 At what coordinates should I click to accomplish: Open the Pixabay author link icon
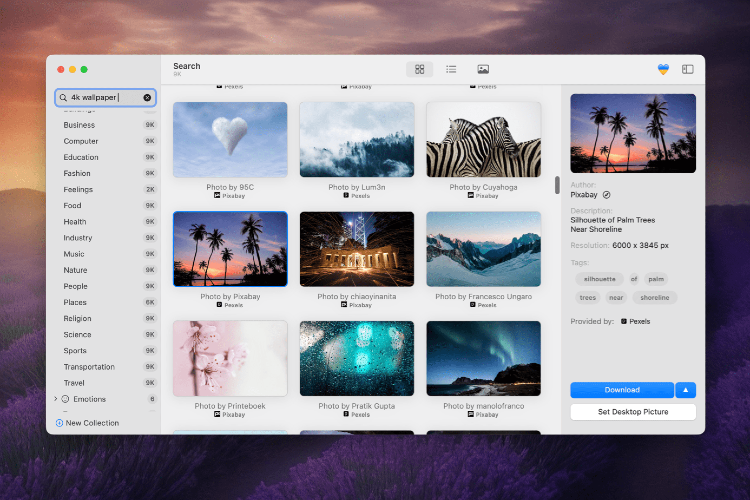point(607,195)
